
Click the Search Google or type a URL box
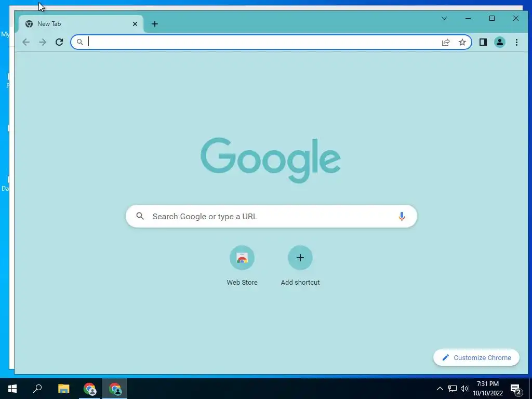[271, 216]
